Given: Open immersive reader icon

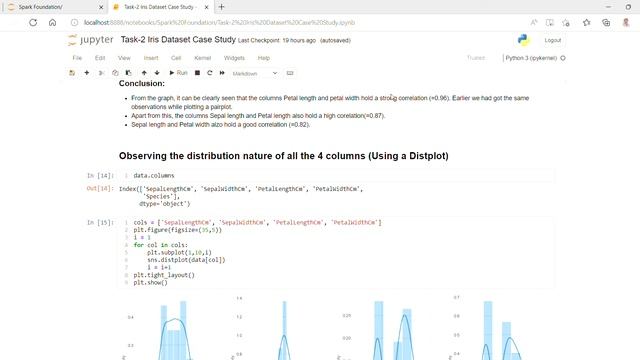Looking at the screenshot, I should 550,22.
